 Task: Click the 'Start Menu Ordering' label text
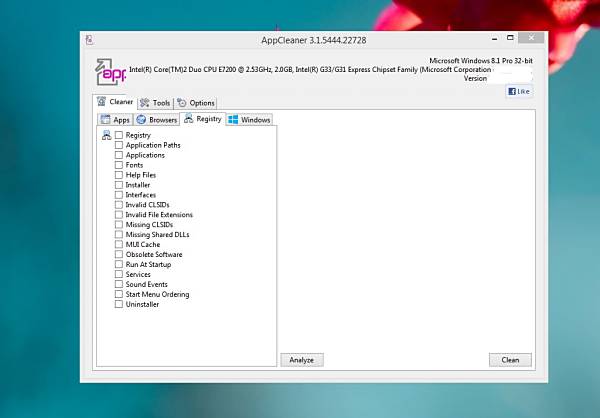coord(157,294)
